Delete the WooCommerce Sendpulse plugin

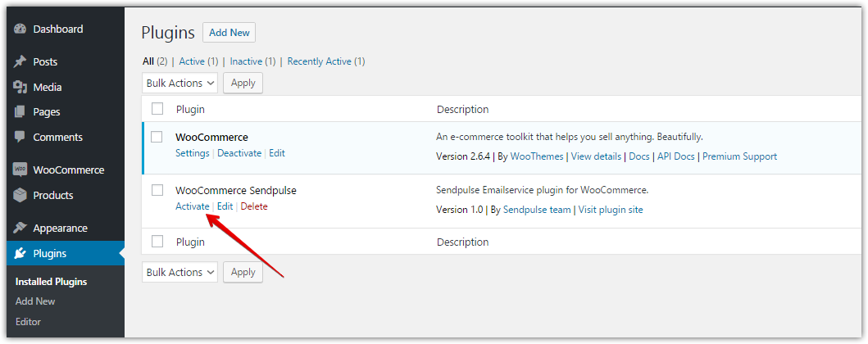click(254, 206)
